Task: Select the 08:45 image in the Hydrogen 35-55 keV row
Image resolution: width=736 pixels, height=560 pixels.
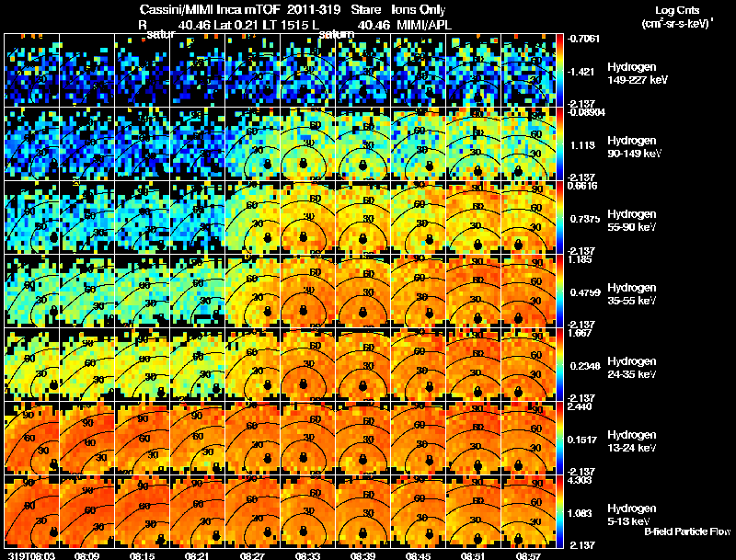Action: [x=419, y=291]
